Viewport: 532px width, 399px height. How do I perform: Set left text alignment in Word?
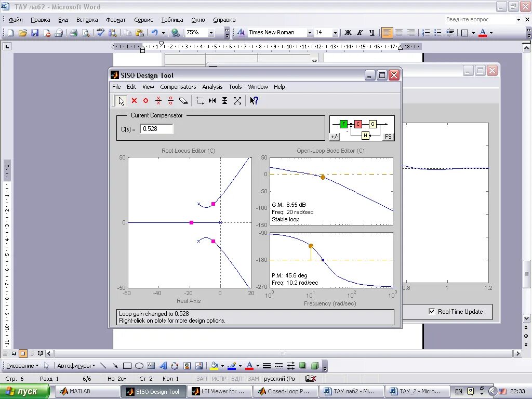click(x=387, y=33)
